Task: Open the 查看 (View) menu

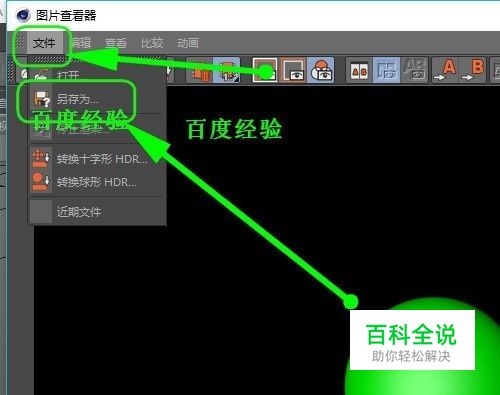Action: 116,43
